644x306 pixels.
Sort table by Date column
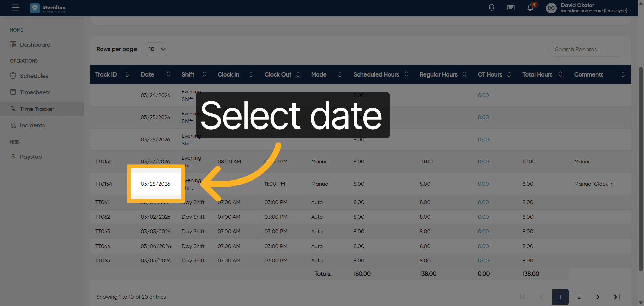[168, 74]
